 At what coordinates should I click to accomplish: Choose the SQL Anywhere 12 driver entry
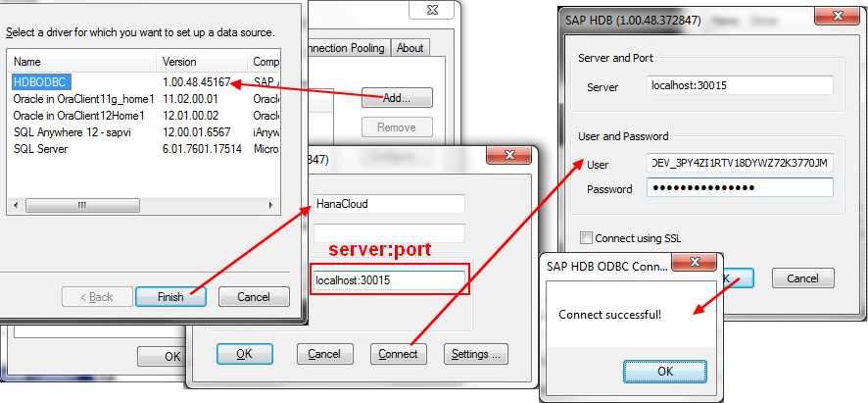66,131
